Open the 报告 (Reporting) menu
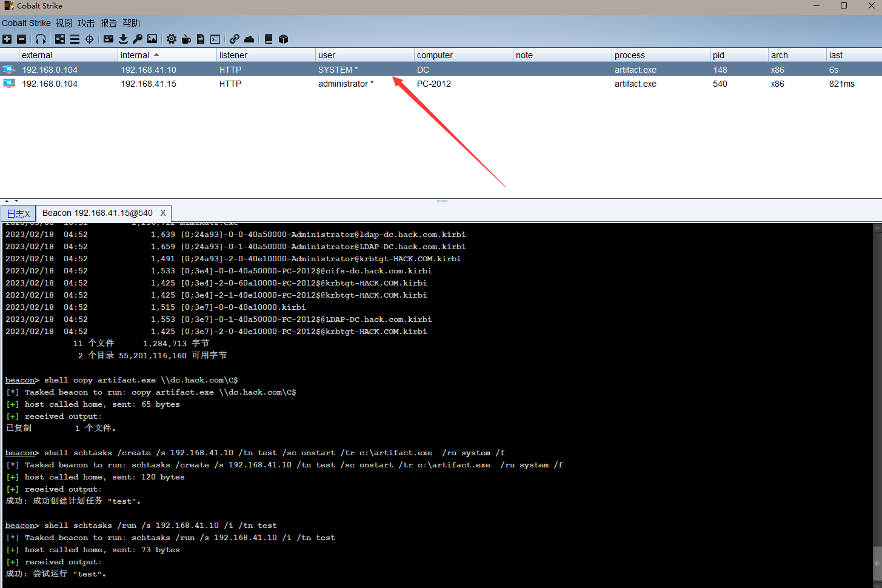The width and height of the screenshot is (882, 588). (109, 23)
